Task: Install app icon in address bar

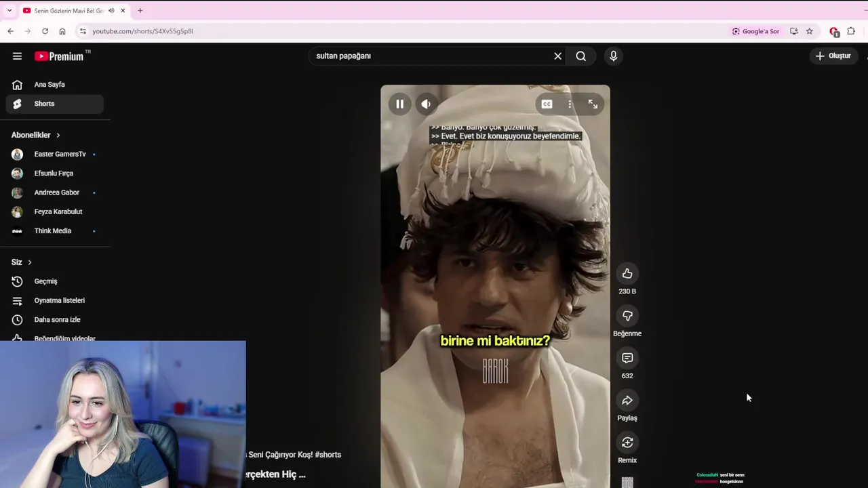Action: pos(794,31)
